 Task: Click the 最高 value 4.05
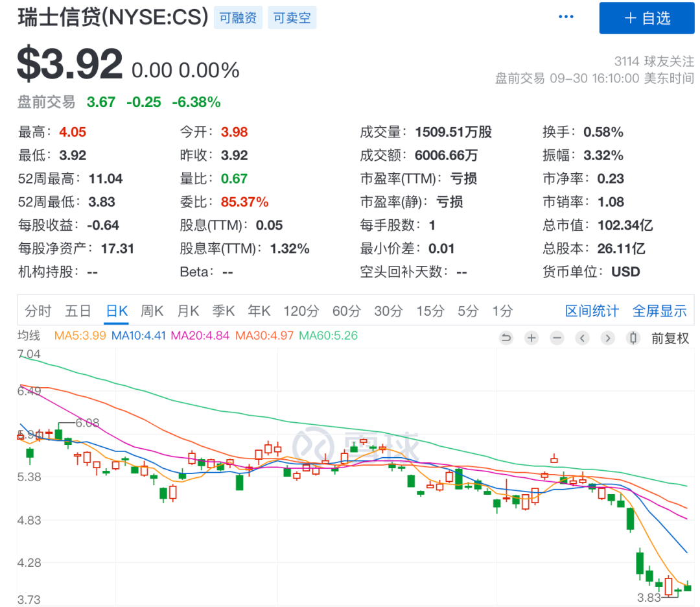(x=73, y=132)
